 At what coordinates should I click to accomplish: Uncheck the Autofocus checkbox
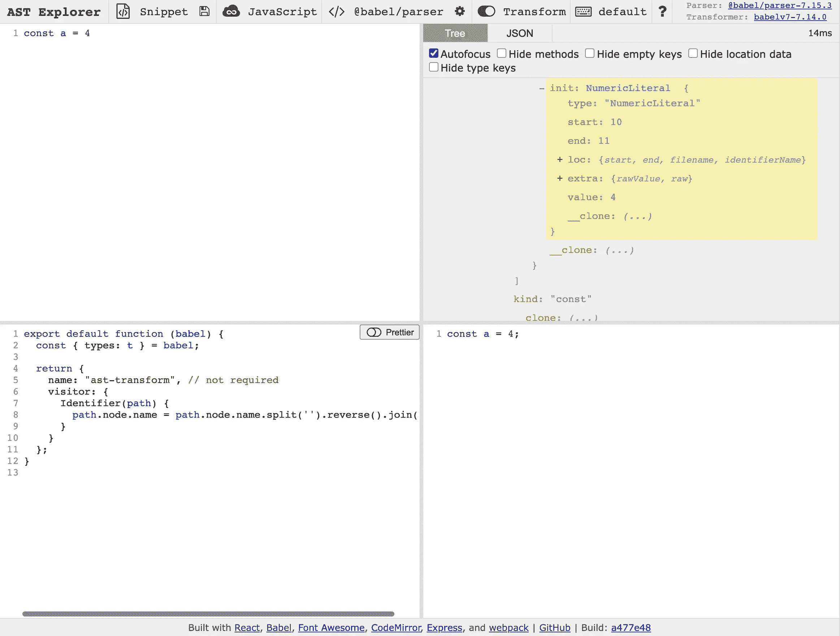pyautogui.click(x=433, y=53)
